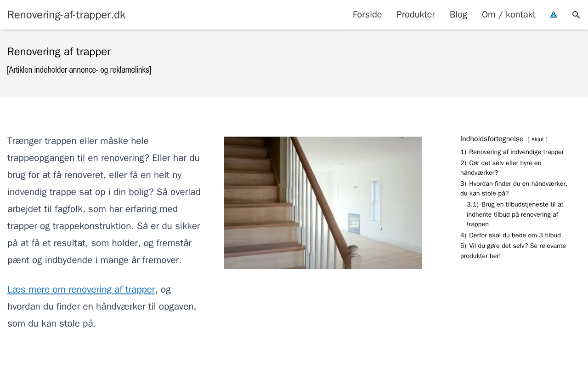This screenshot has height=368, width=588.
Task: Open subsection 3.1 about tilbudstjeneste
Action: coord(515,214)
